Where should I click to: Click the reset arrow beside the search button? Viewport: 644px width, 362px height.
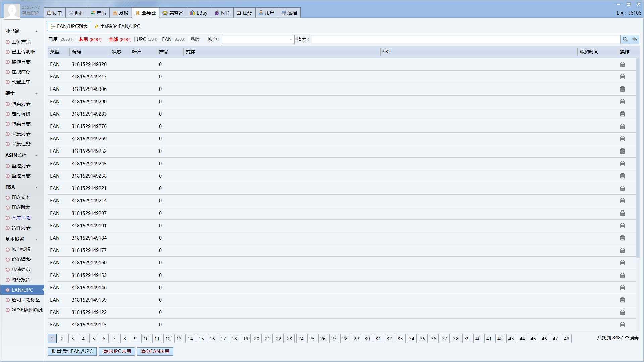pos(634,39)
